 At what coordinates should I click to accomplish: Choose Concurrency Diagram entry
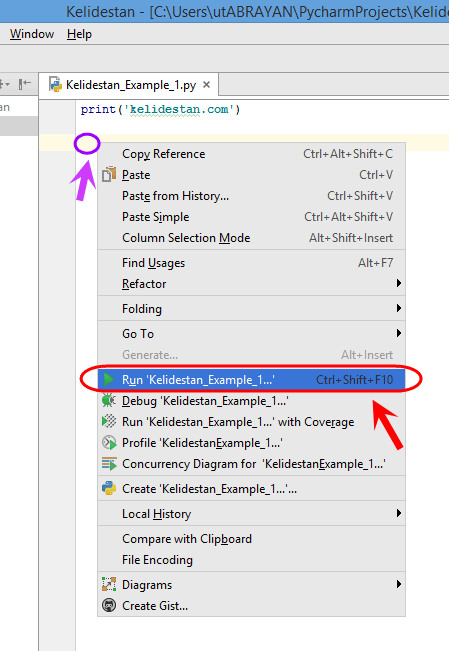tap(251, 464)
